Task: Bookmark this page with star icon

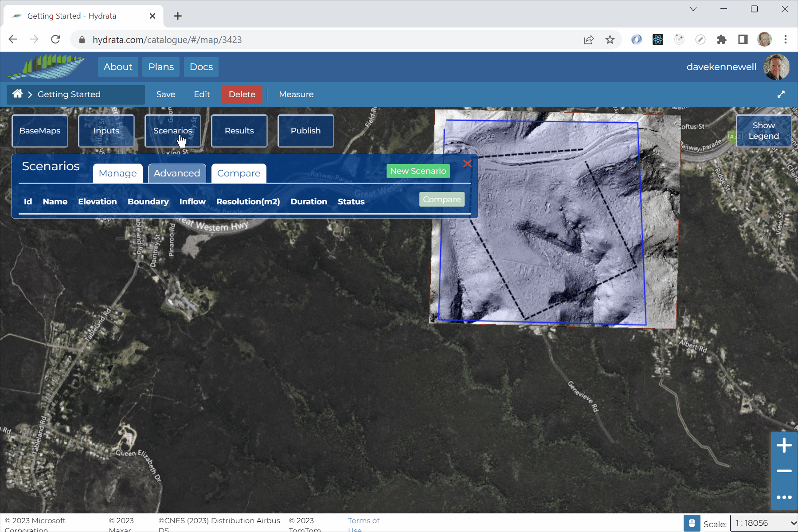Action: coord(610,40)
